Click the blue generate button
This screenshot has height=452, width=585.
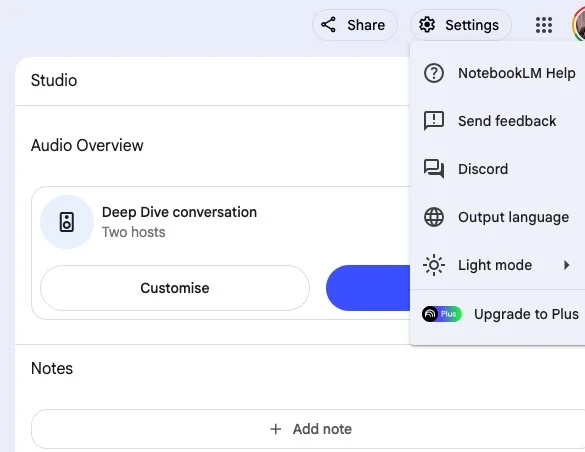click(x=368, y=288)
